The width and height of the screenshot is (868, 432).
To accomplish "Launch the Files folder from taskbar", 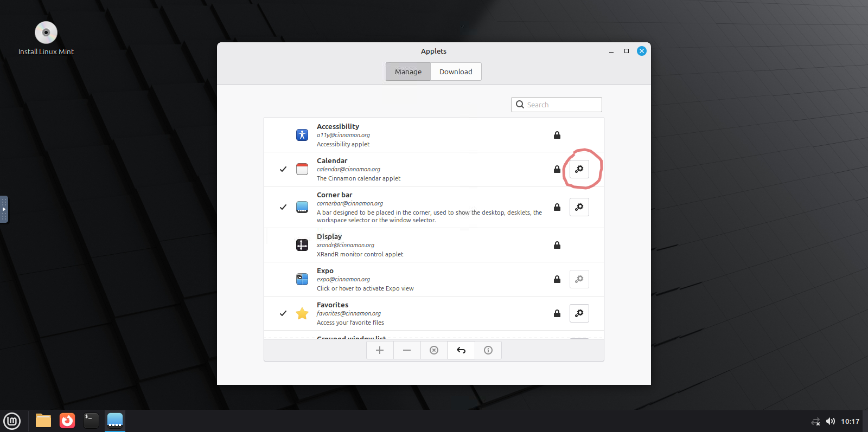I will [43, 421].
